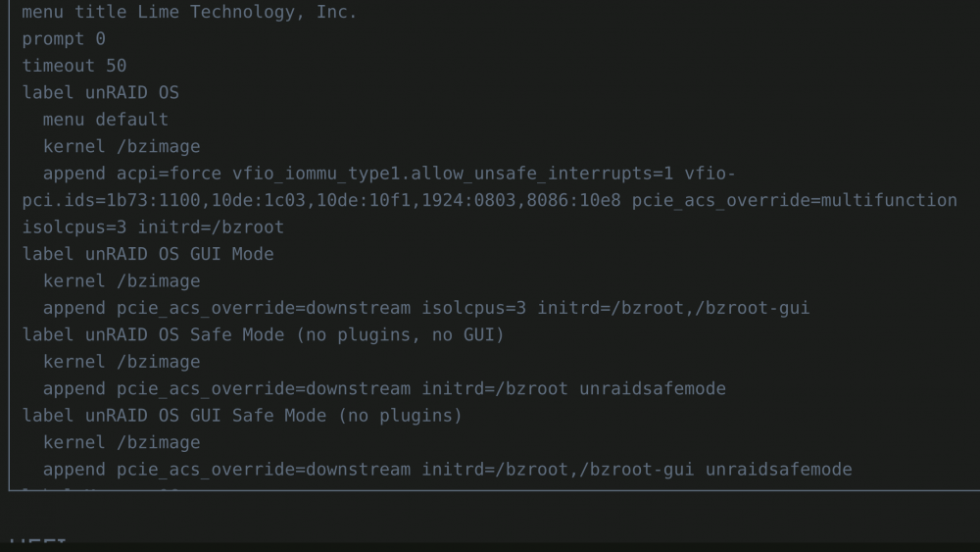Image resolution: width=980 pixels, height=552 pixels.
Task: Click the 'acpi=force' boot parameter
Action: (169, 174)
